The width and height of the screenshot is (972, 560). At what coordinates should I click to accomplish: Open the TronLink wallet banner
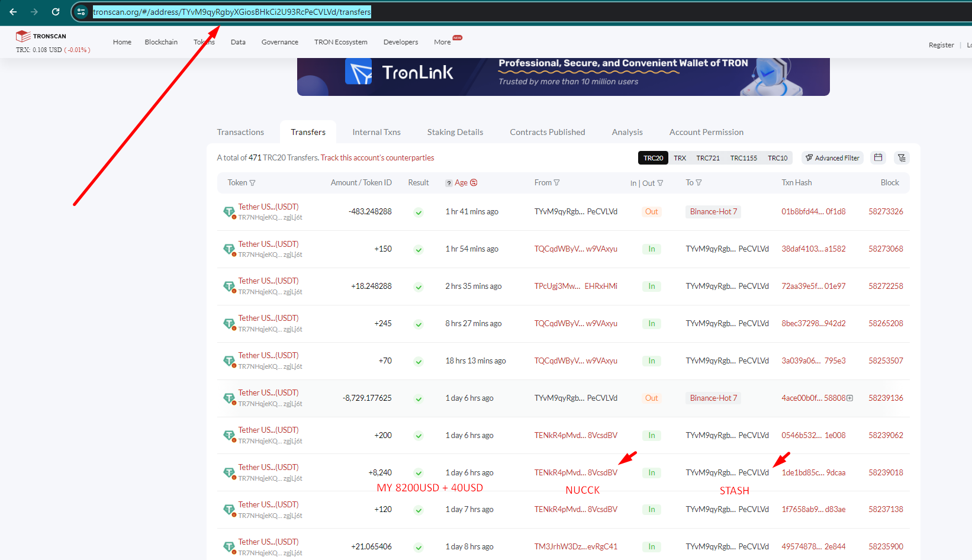[563, 77]
